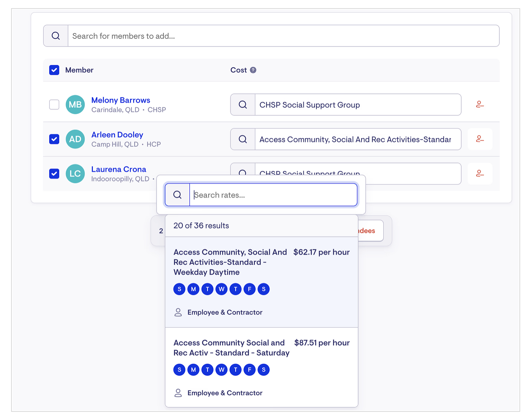Remove Arleen Dooley using the remove-member icon
Screen dimensions: 532x417
click(480, 139)
